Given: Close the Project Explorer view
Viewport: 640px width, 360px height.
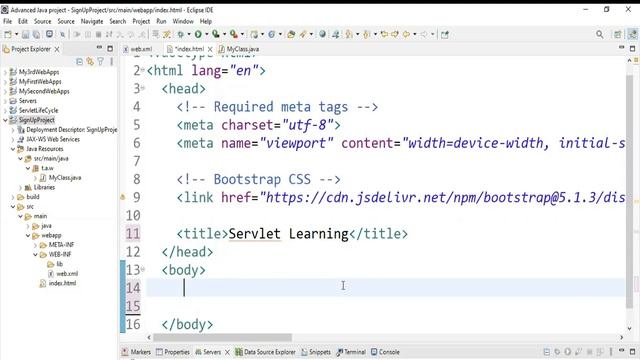Looking at the screenshot, I should [x=57, y=49].
